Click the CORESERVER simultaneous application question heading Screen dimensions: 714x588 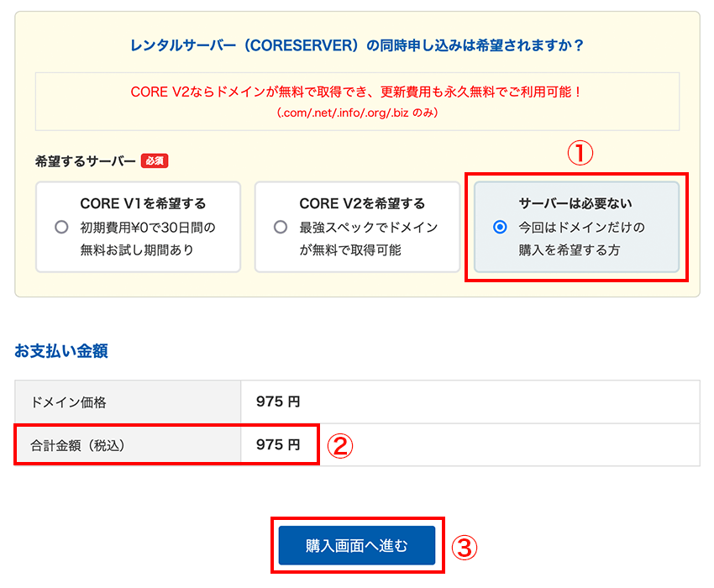tap(357, 45)
